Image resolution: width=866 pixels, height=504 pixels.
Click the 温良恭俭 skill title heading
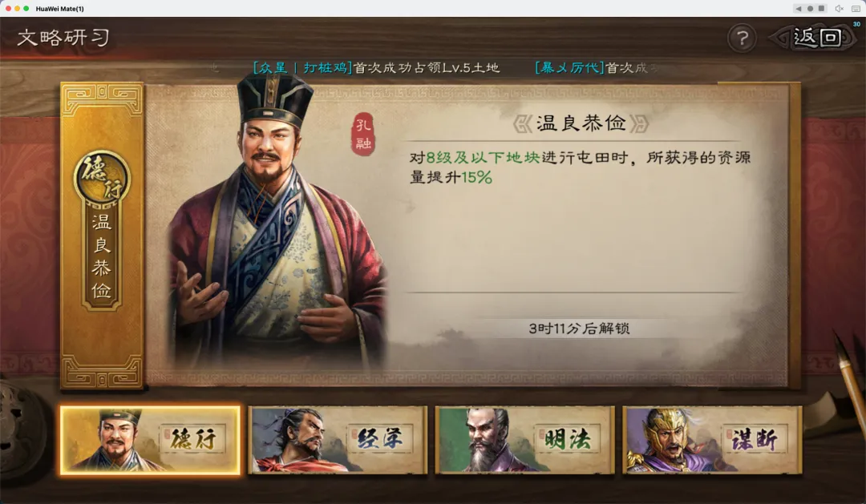(581, 123)
